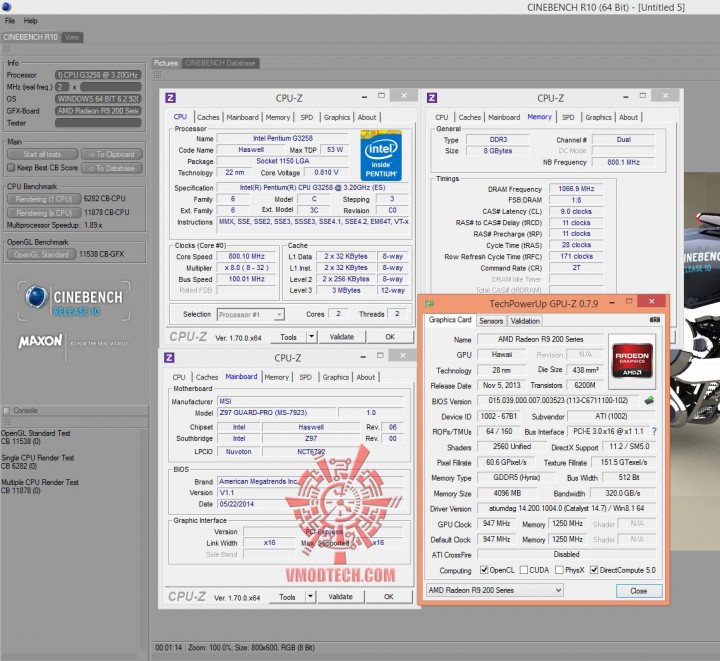Open the File menu
This screenshot has width=720, height=661.
point(10,21)
